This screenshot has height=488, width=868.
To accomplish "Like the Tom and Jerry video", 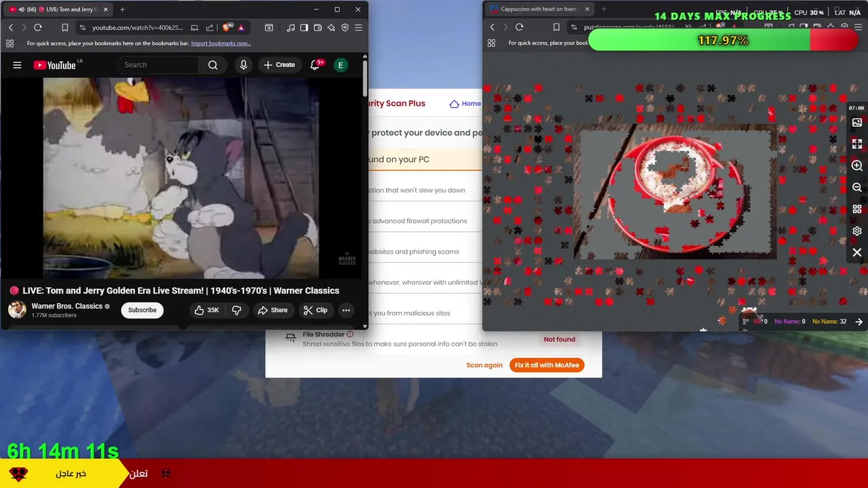I will (207, 310).
